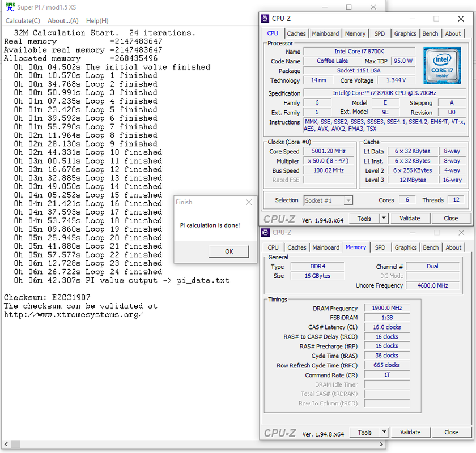
Task: Switch to SPD tab in upper CPU-Z window
Action: (380, 33)
